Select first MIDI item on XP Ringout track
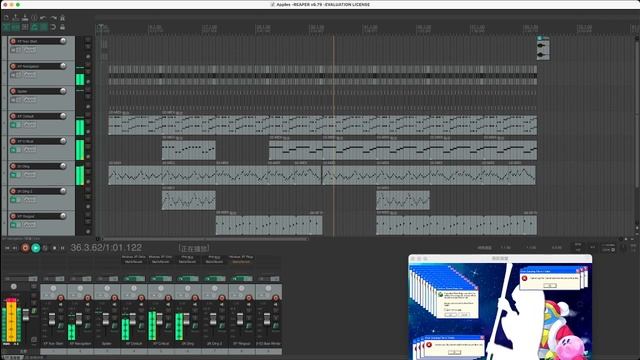640x360 pixels. (269, 225)
